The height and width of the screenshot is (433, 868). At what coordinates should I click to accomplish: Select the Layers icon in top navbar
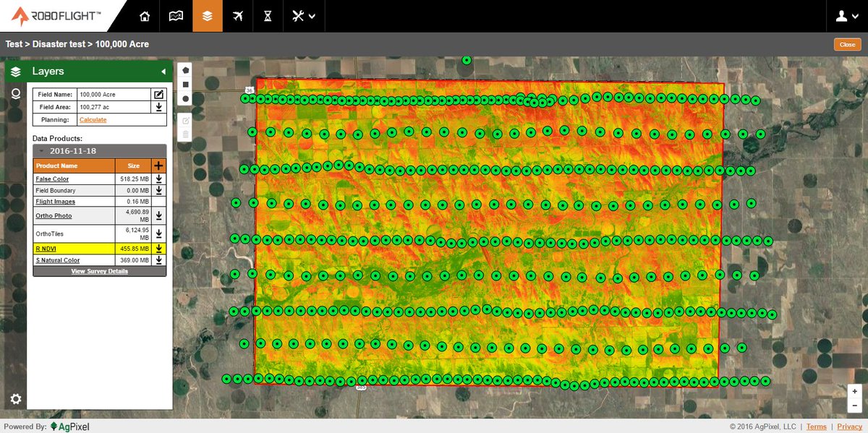click(208, 16)
